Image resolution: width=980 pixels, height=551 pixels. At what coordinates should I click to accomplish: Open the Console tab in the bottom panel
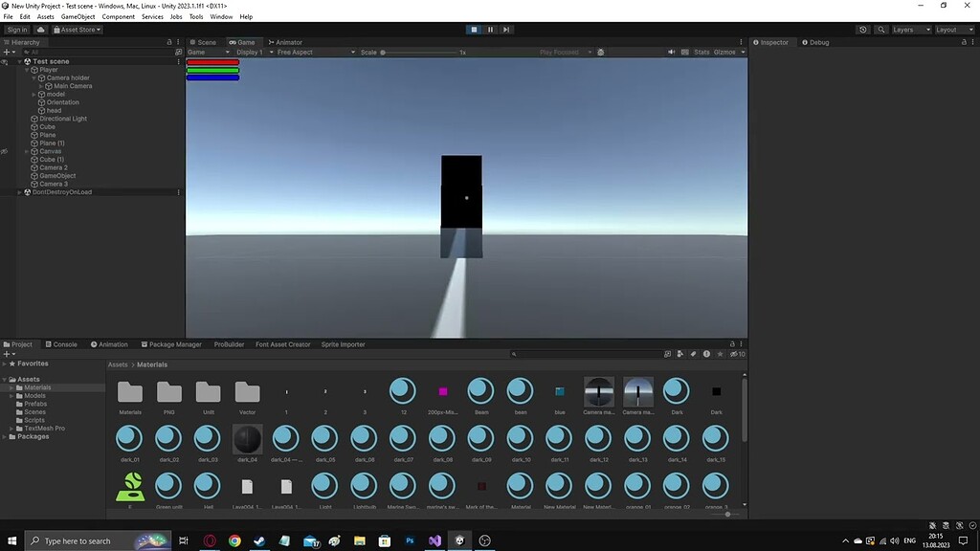pyautogui.click(x=61, y=344)
